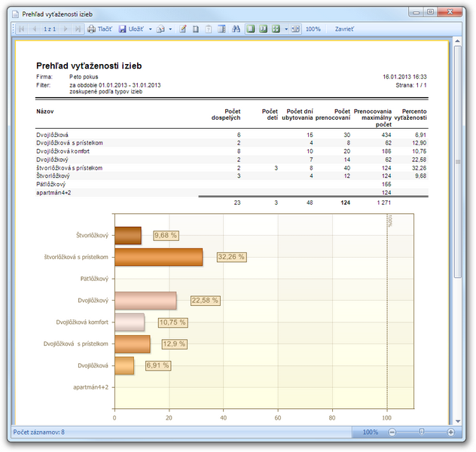Save the report with Uložiť
The height and width of the screenshot is (452, 476).
(132, 29)
